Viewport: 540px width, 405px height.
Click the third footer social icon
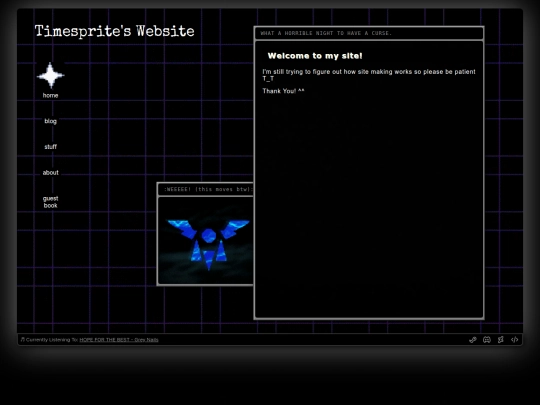501,340
